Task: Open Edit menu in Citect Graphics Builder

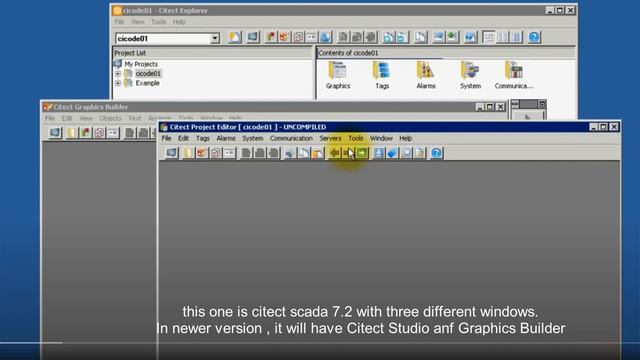Action: click(x=67, y=118)
